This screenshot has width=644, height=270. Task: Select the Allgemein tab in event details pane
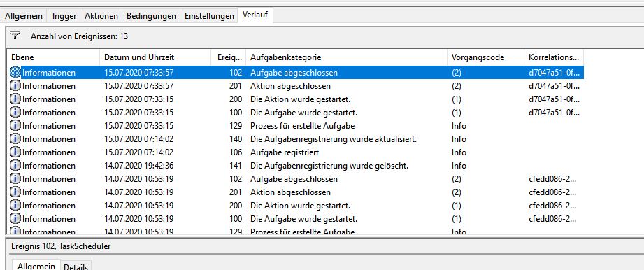point(36,266)
